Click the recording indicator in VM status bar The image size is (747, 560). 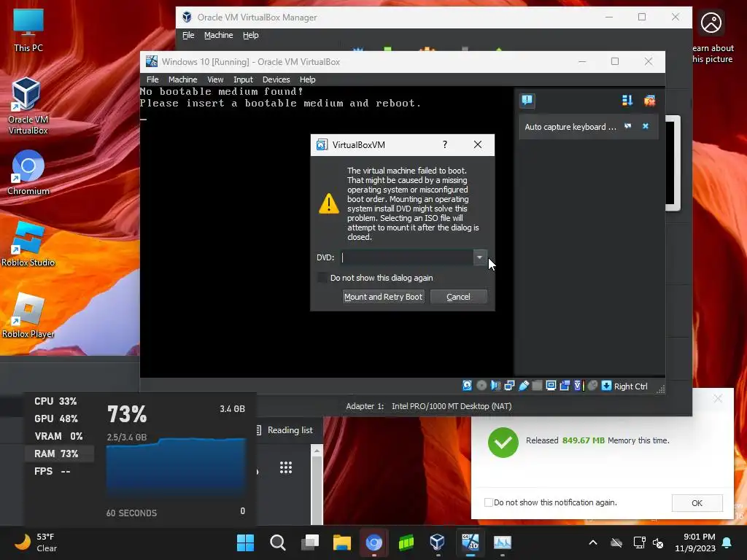565,386
